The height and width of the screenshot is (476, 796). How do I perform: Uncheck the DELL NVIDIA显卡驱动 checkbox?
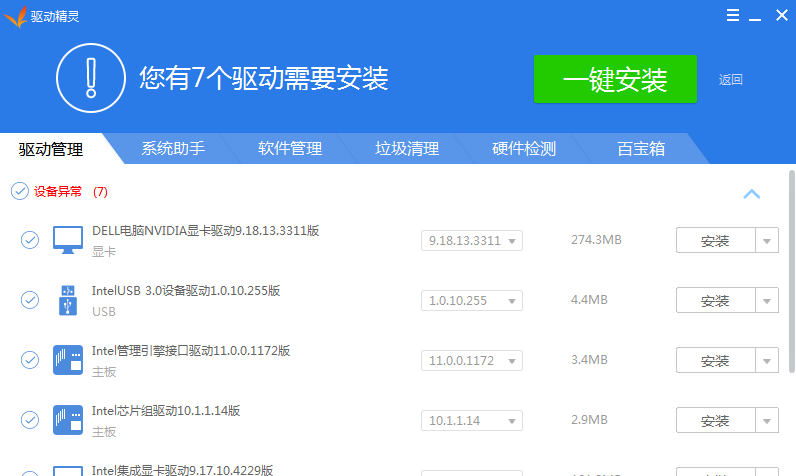tap(30, 240)
